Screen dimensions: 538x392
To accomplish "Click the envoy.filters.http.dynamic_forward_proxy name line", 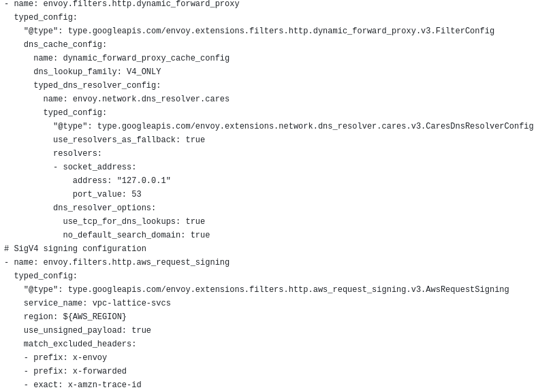I will tap(122, 4).
